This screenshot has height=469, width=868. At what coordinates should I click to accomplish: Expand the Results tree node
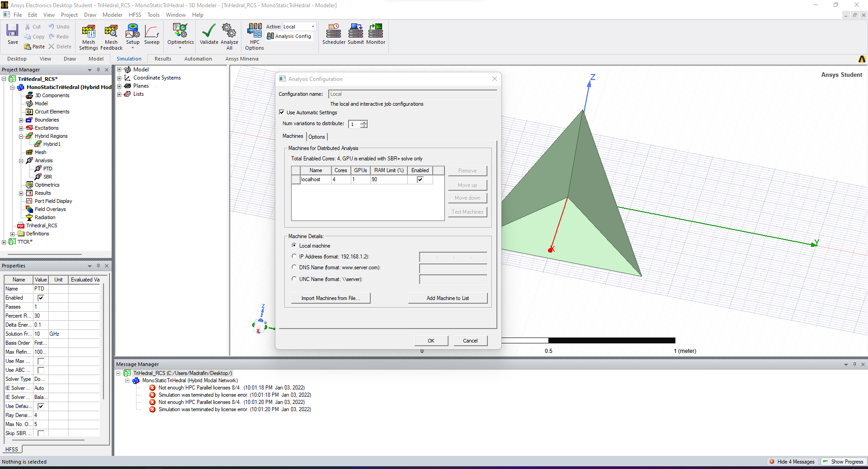(x=21, y=193)
